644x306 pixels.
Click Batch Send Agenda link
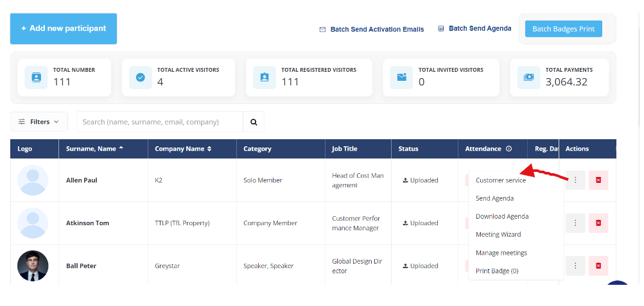(480, 29)
